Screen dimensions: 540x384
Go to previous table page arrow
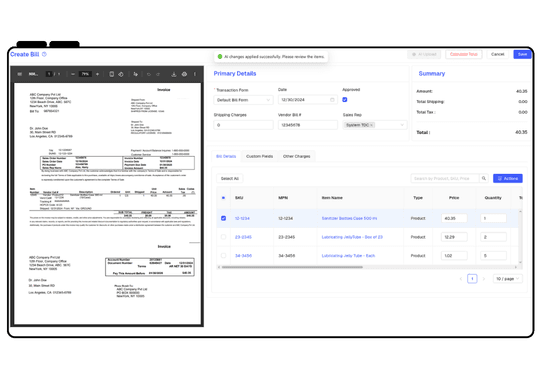click(461, 279)
